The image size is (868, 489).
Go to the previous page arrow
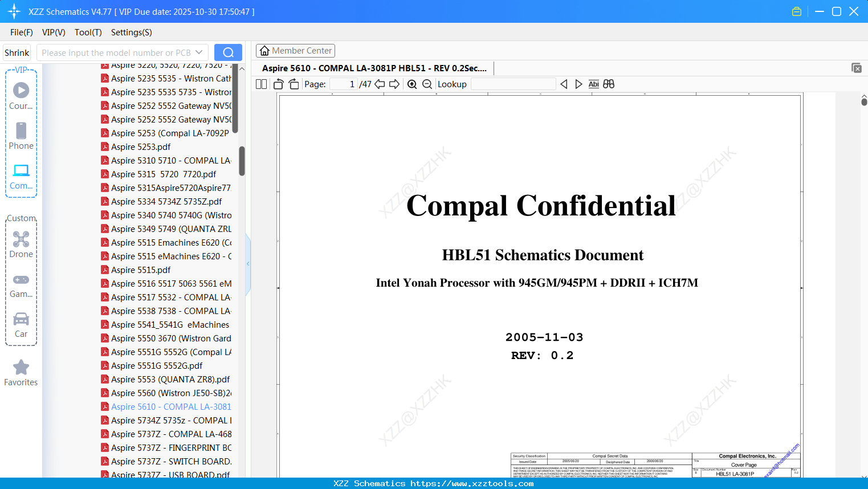coord(380,84)
